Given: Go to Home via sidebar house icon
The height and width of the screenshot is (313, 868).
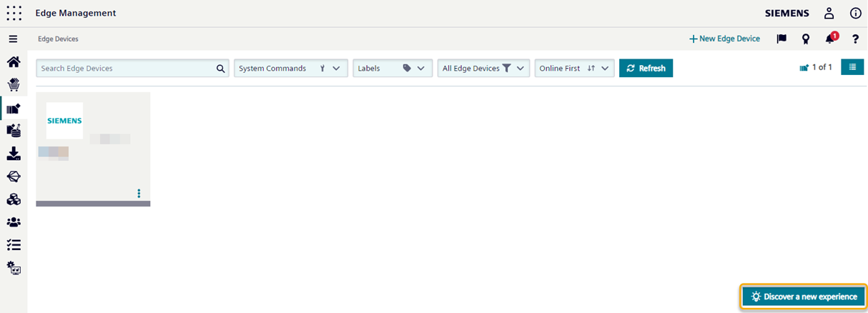Looking at the screenshot, I should [x=14, y=62].
